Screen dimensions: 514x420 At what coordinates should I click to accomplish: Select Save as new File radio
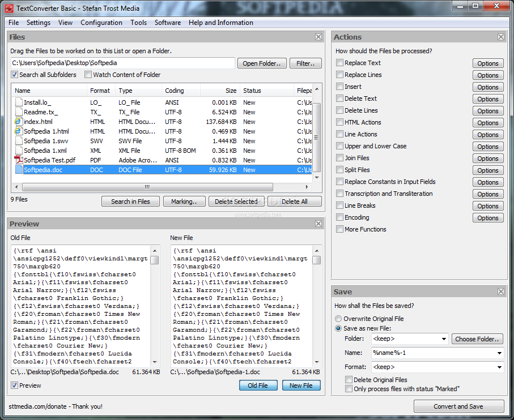(338, 328)
